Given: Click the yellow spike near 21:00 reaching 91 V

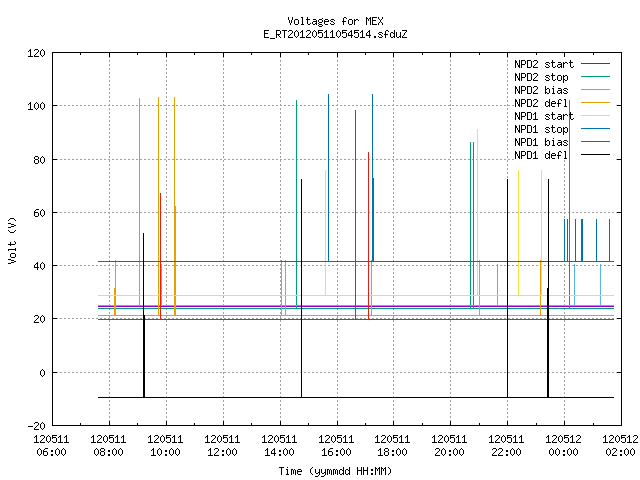Looking at the screenshot, I should [477, 212].
